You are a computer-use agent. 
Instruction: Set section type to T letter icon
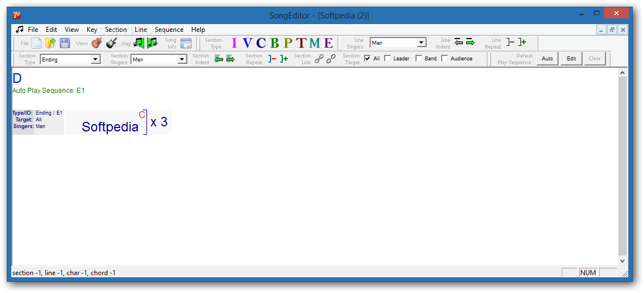[301, 43]
